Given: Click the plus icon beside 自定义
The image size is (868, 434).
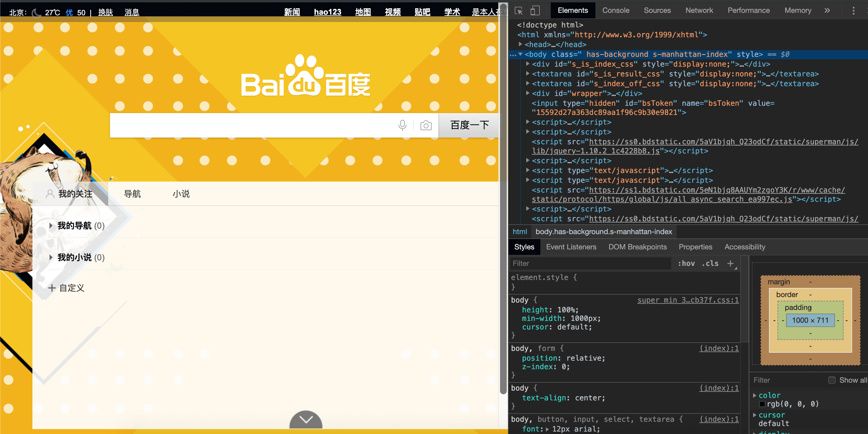Looking at the screenshot, I should (x=52, y=288).
